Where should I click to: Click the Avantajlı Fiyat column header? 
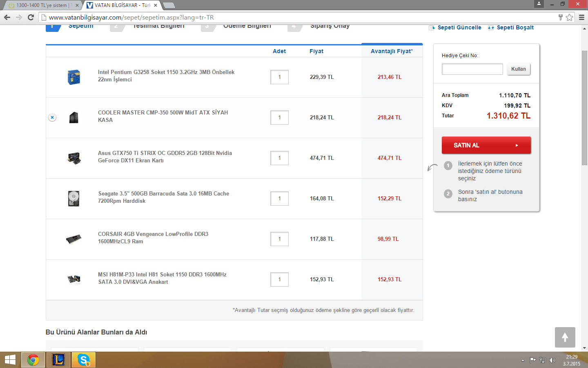click(x=392, y=51)
